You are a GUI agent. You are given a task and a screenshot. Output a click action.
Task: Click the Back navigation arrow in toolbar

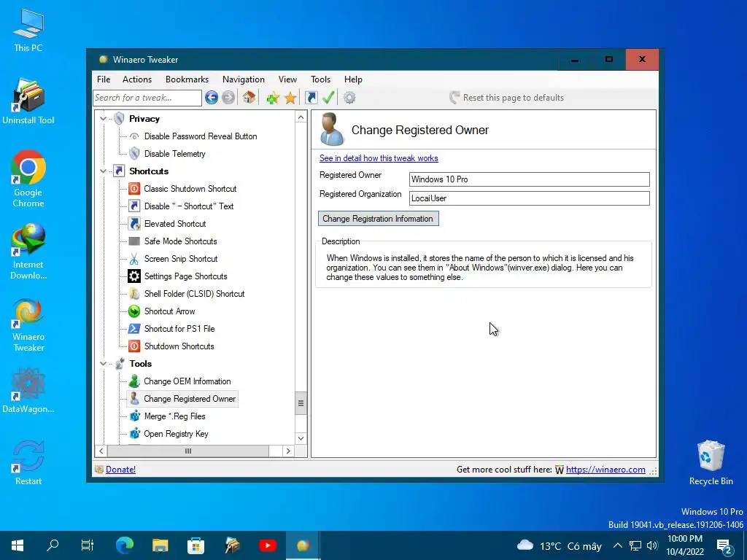point(212,98)
